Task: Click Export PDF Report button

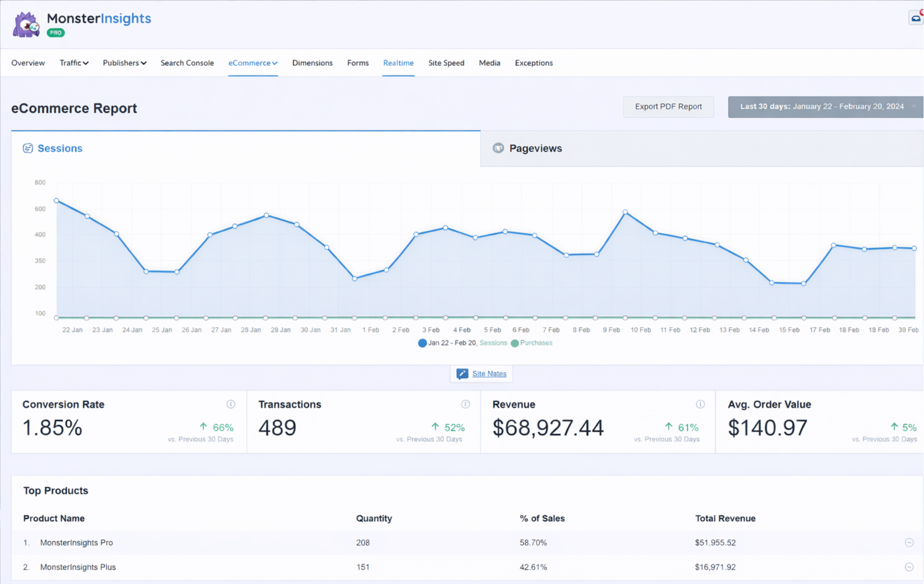Action: (x=668, y=107)
